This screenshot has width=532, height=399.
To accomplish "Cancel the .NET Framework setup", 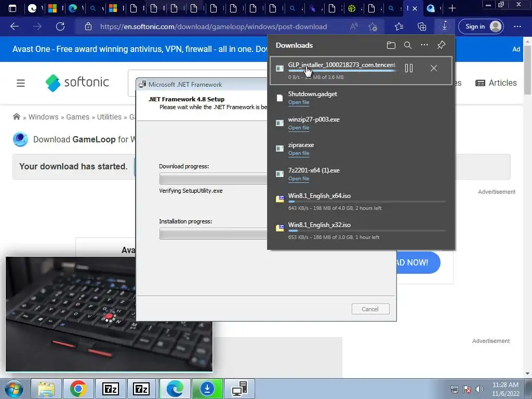I will coord(370,309).
